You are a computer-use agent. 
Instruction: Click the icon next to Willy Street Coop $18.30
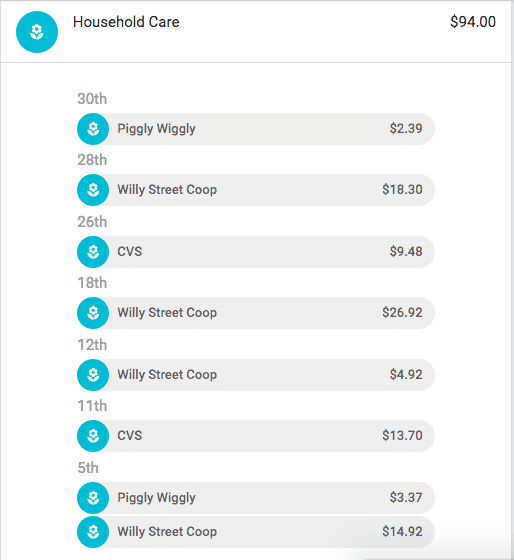tap(93, 190)
